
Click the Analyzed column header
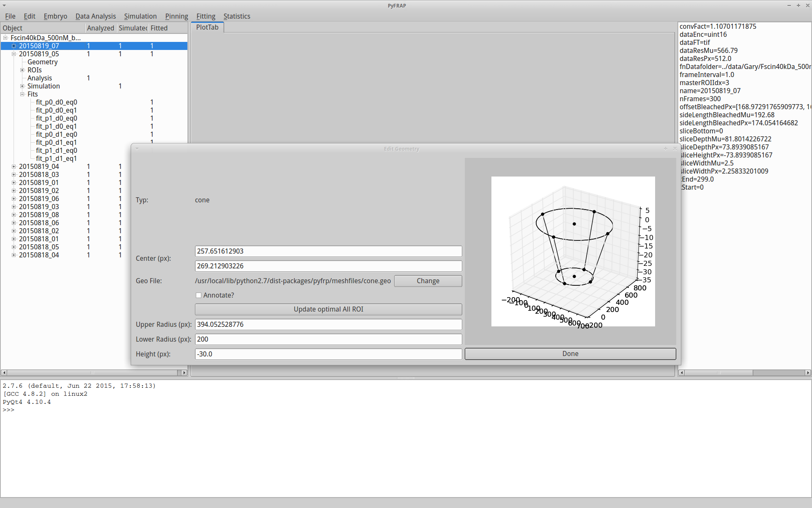101,28
